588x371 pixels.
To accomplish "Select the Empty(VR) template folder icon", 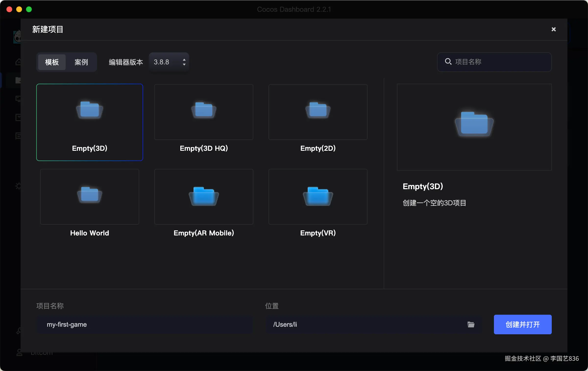I will pyautogui.click(x=318, y=196).
